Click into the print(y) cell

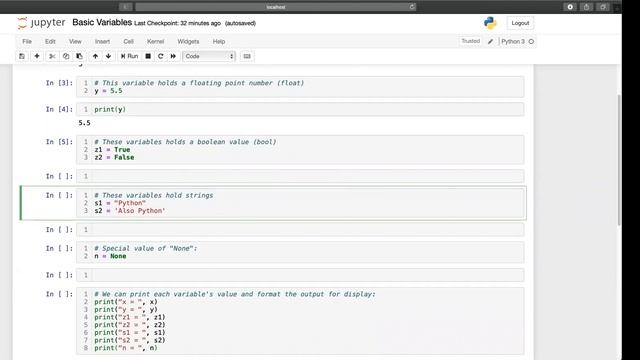click(300, 109)
